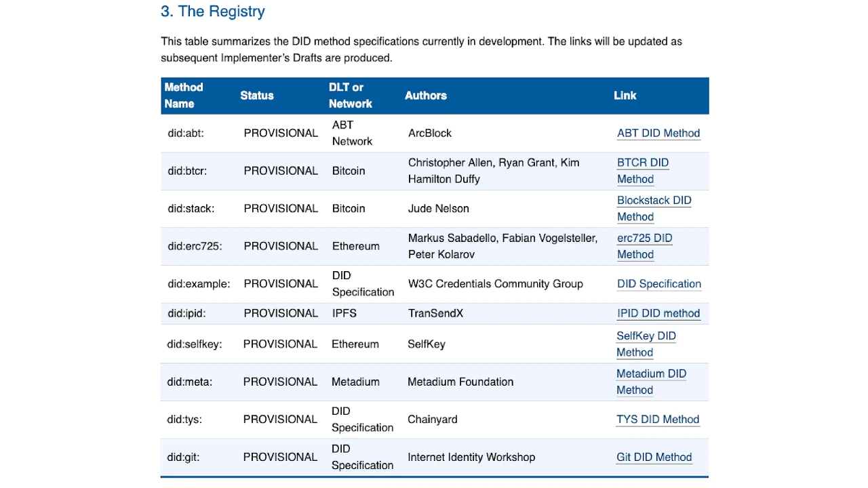The image size is (868, 488).
Task: Select the 'did:meta:' method name cell
Action: point(190,382)
